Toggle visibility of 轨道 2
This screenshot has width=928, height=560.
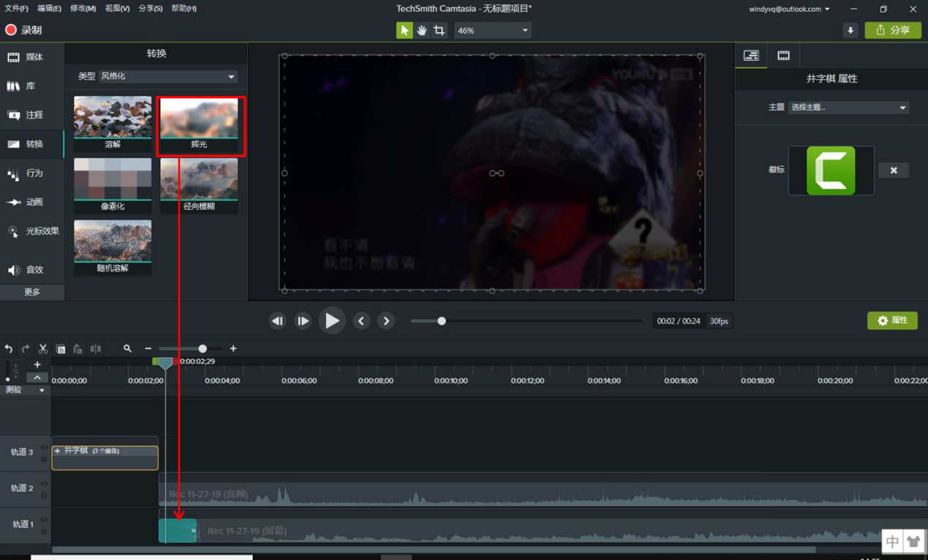(x=44, y=484)
